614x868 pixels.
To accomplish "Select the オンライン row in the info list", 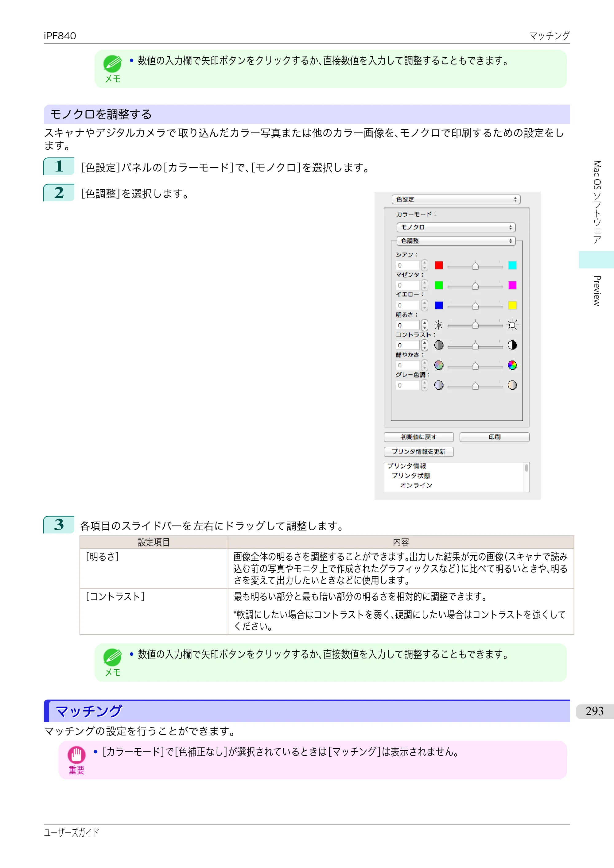I will click(416, 485).
